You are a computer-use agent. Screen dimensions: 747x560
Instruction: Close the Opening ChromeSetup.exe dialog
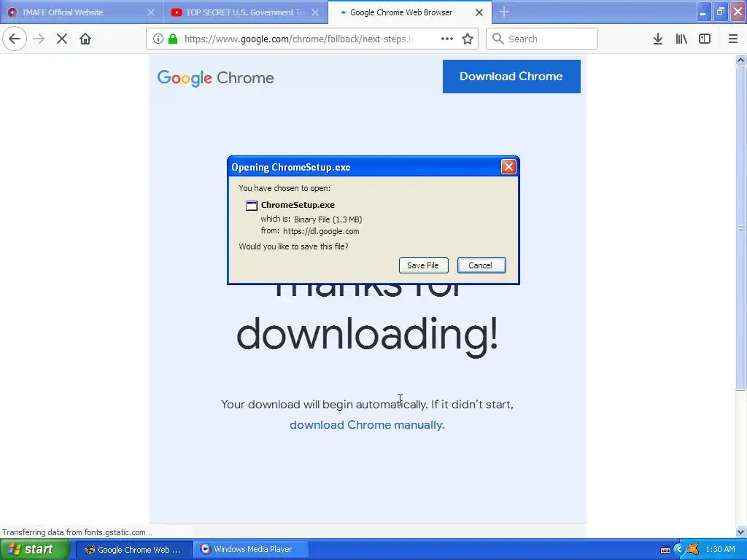pyautogui.click(x=508, y=167)
